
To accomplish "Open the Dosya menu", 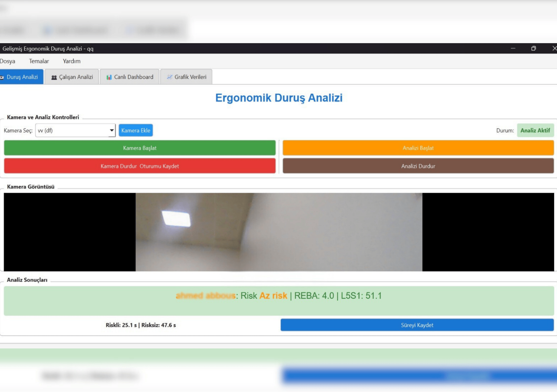I will click(8, 61).
